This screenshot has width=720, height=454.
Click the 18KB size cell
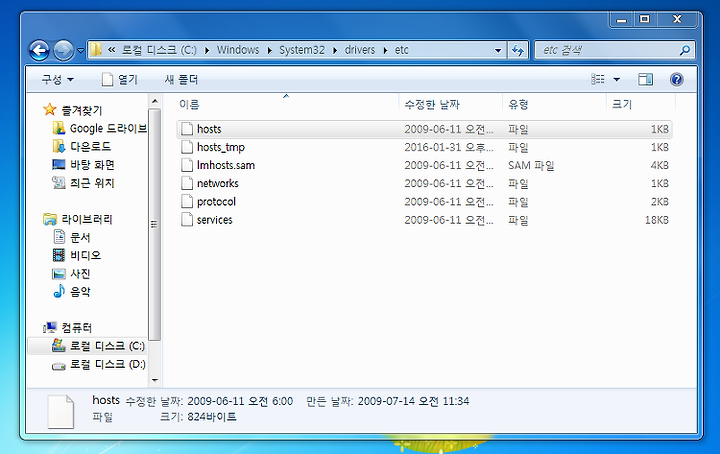click(x=657, y=220)
